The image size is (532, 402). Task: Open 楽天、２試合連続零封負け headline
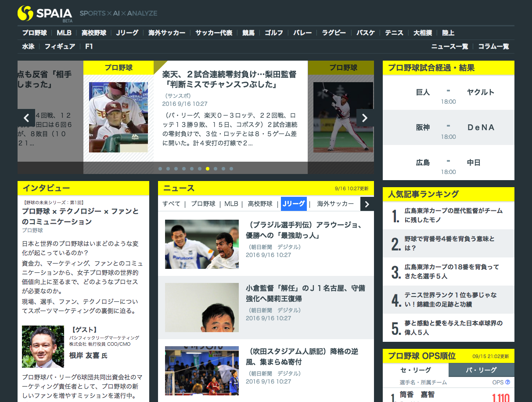pyautogui.click(x=229, y=79)
